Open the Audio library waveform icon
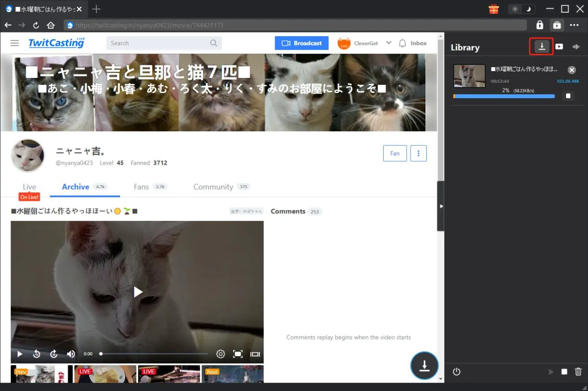Viewport: 588px width, 391px height. (576, 46)
